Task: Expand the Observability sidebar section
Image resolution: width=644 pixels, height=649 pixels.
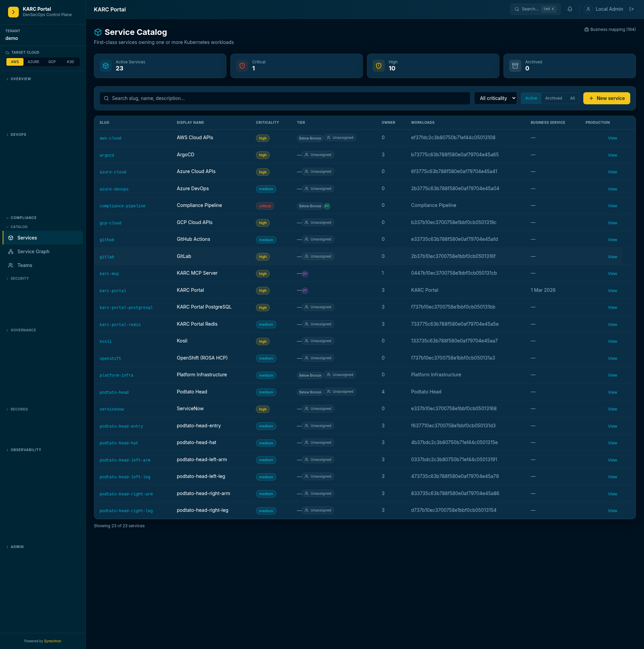Action: [26, 450]
